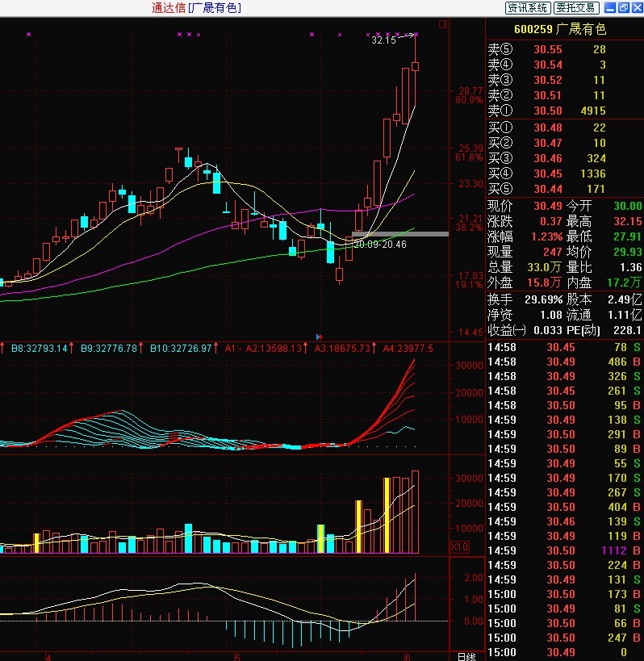Click the 最低 27.91 value
Screen dimensions: 644x661
(628, 236)
